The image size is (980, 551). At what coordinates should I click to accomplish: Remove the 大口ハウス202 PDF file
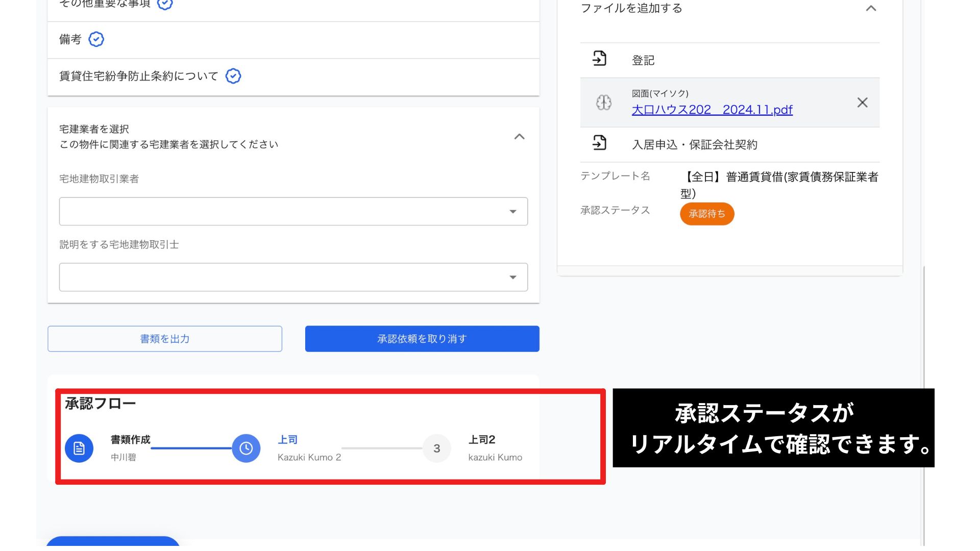[862, 103]
